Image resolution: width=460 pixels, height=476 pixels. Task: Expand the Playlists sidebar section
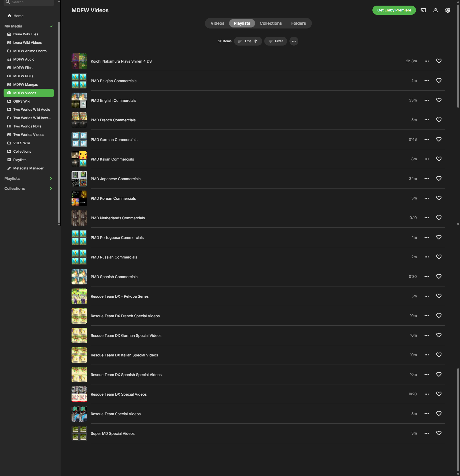(51, 179)
